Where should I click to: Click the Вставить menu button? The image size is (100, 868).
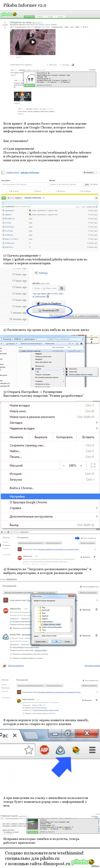pyautogui.click(x=88, y=437)
